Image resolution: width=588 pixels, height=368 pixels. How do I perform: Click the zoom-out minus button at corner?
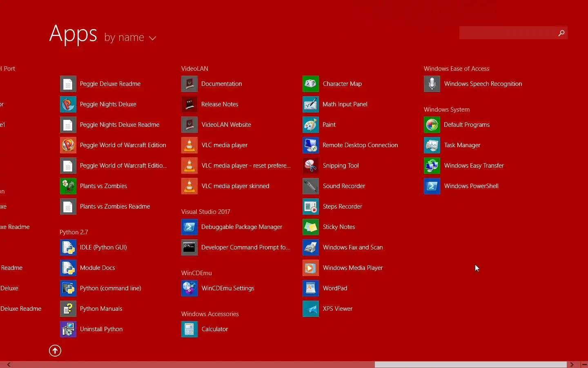[x=584, y=365]
